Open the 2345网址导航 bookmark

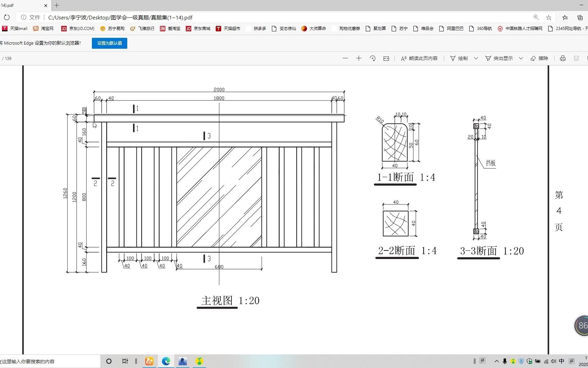(568, 29)
